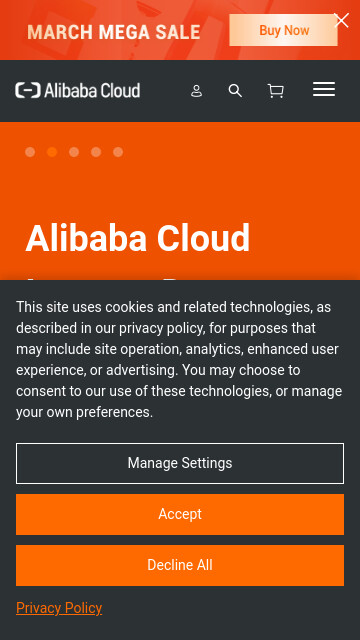Accept the cookie consent

click(180, 514)
